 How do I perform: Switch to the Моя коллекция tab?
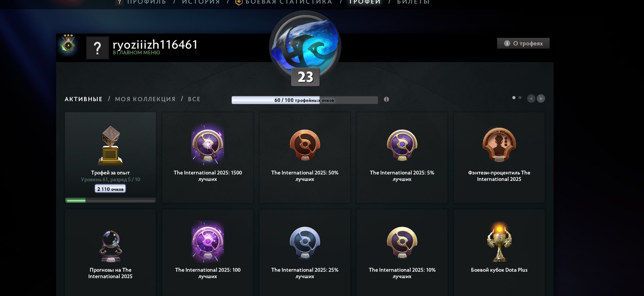point(145,99)
